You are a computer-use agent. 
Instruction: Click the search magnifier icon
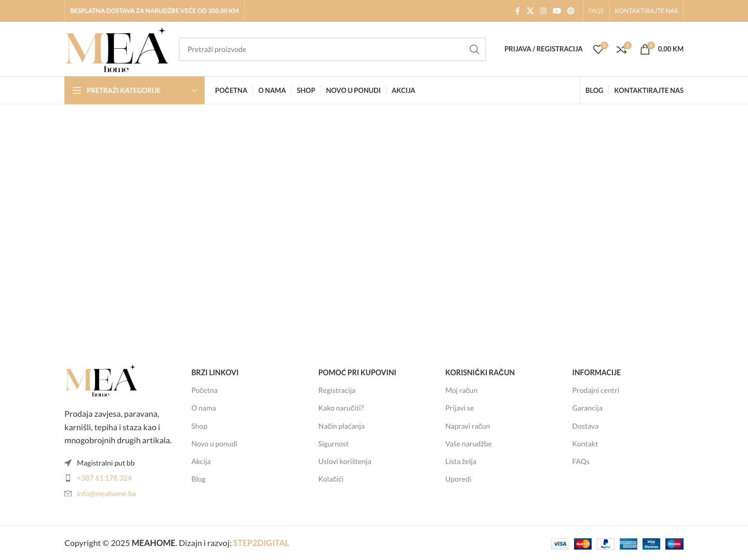474,49
